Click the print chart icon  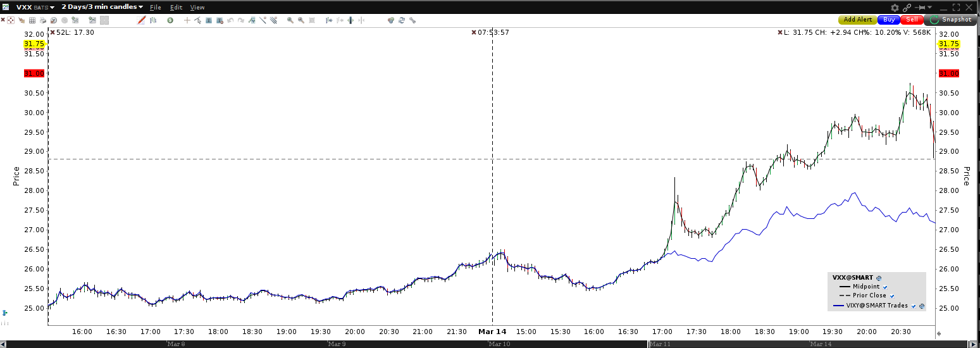click(x=43, y=20)
